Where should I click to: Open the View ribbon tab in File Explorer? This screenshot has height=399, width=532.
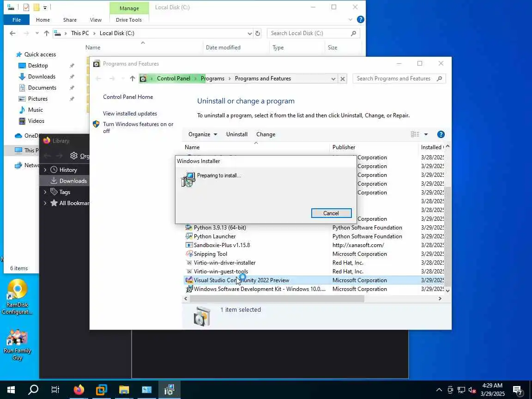(x=96, y=20)
